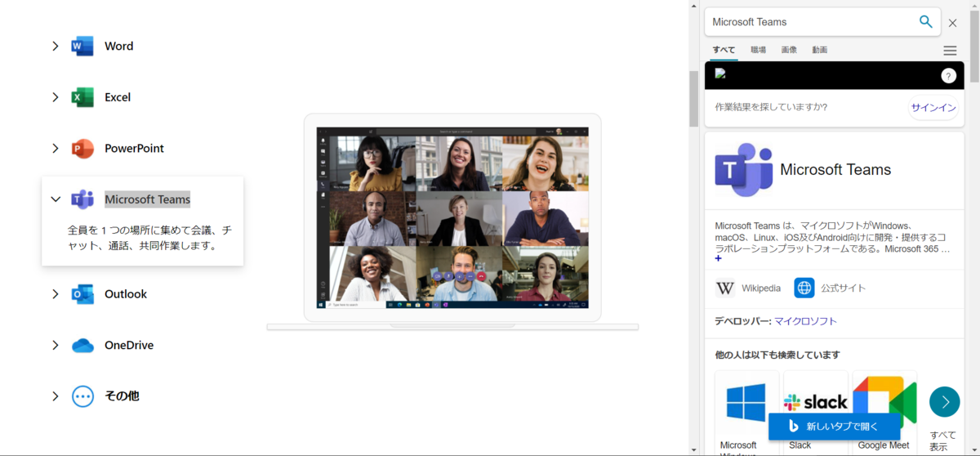This screenshot has width=980, height=456.
Task: Click the PowerPoint app icon
Action: (x=82, y=149)
